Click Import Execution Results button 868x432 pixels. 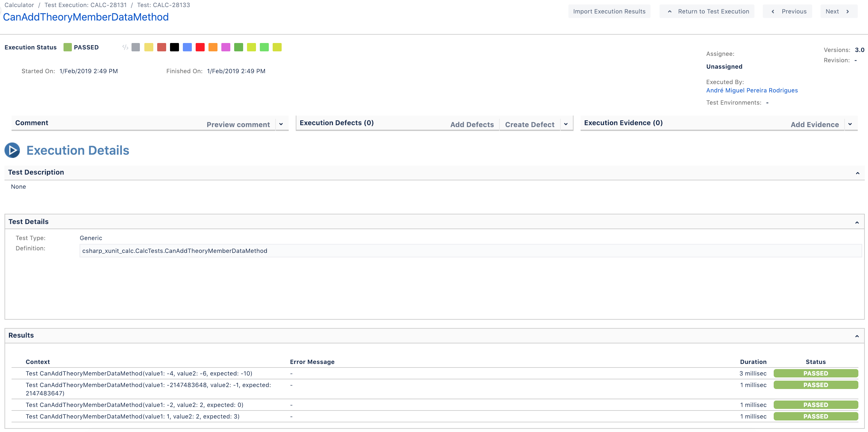609,12
